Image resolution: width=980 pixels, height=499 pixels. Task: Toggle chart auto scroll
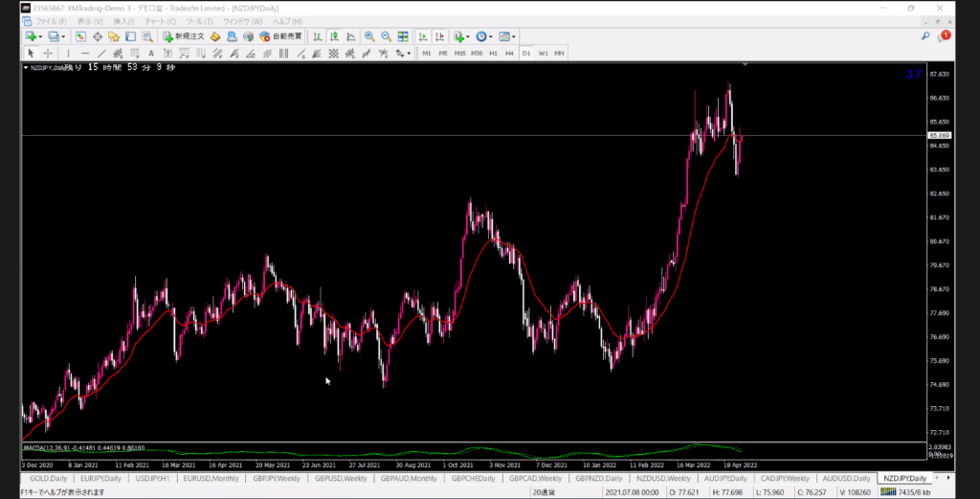(423, 37)
